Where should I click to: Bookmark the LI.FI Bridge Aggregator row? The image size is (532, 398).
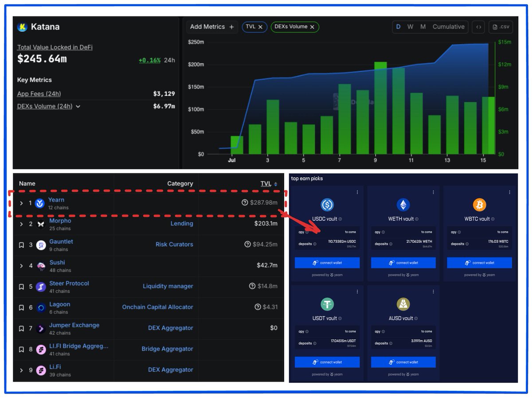click(21, 349)
